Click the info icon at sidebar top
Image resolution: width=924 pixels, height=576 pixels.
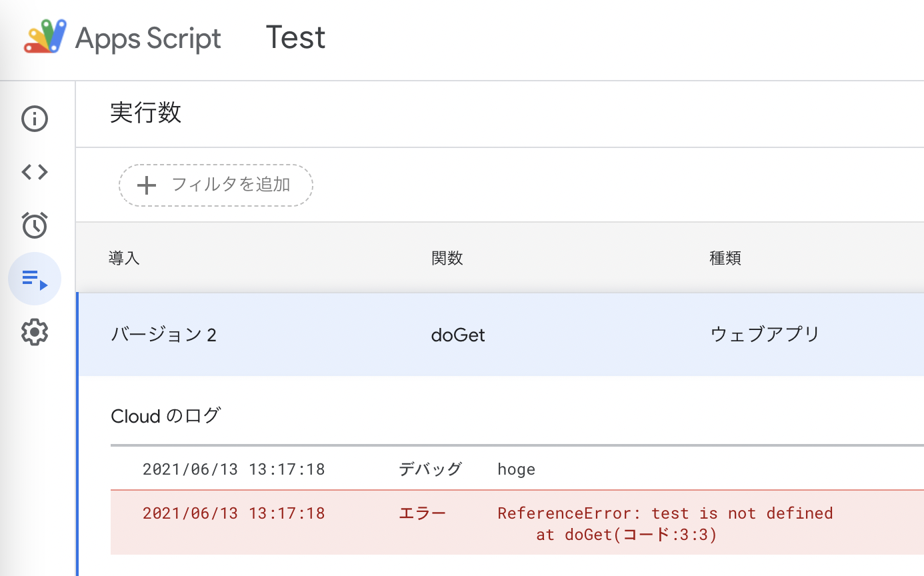34,118
